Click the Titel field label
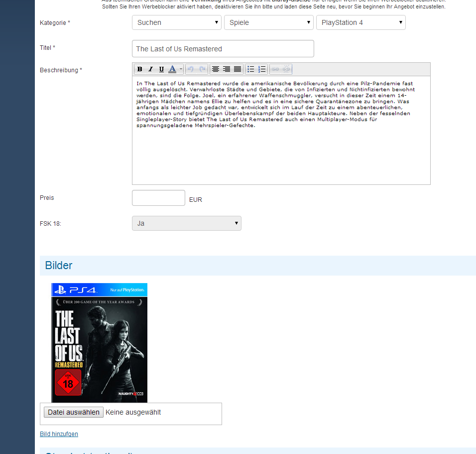The height and width of the screenshot is (454, 476). (47, 48)
